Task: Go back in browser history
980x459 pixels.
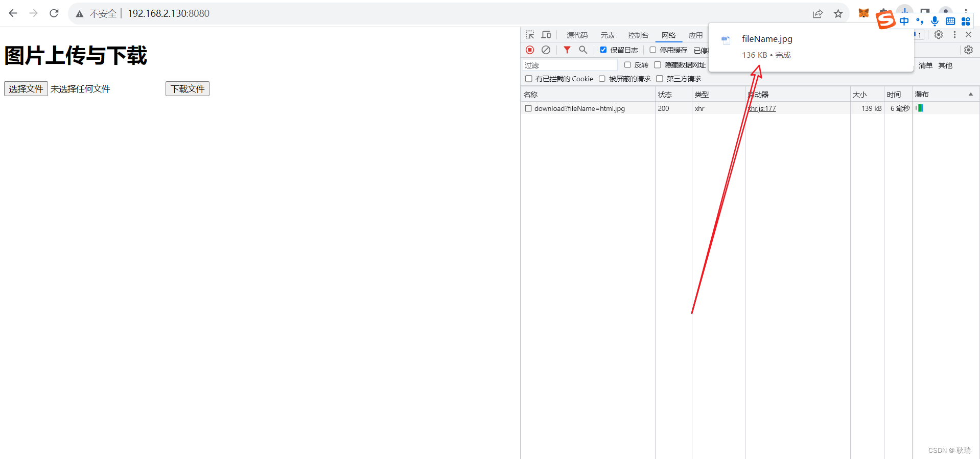Action: coord(13,13)
